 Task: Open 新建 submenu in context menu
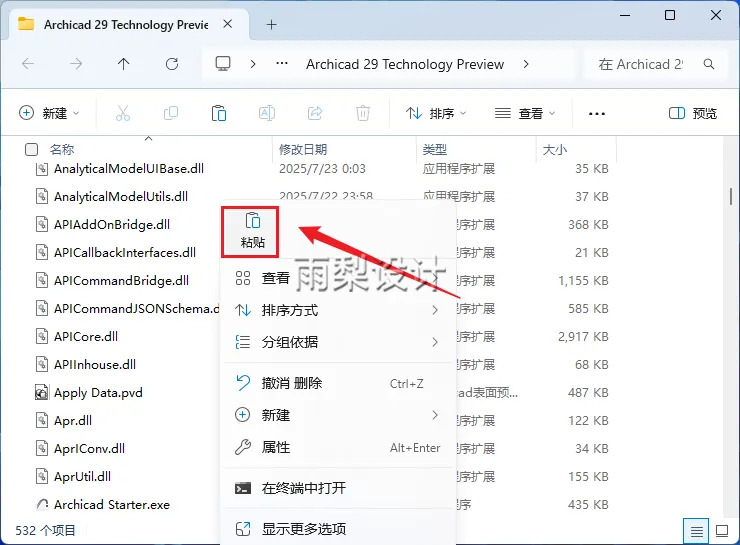pyautogui.click(x=338, y=415)
